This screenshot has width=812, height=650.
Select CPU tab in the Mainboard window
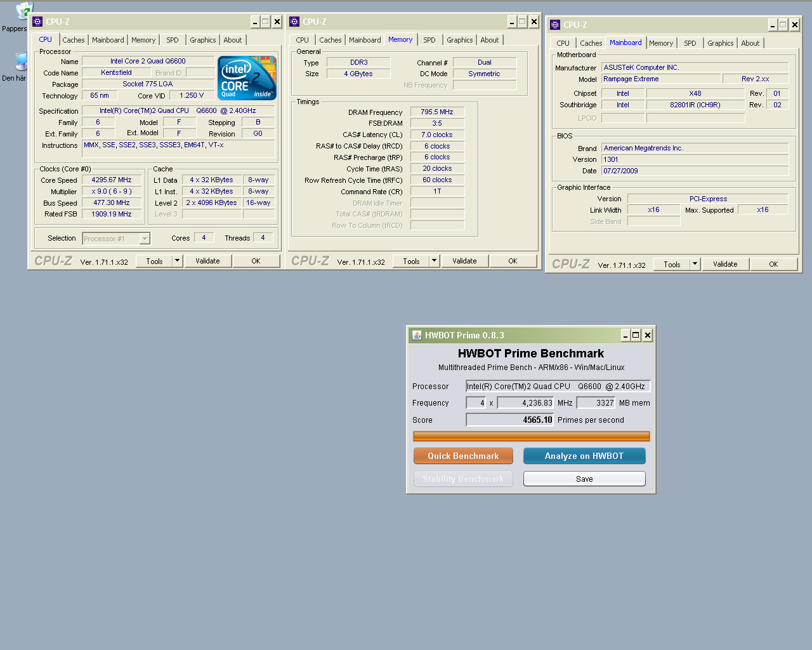pyautogui.click(x=563, y=43)
